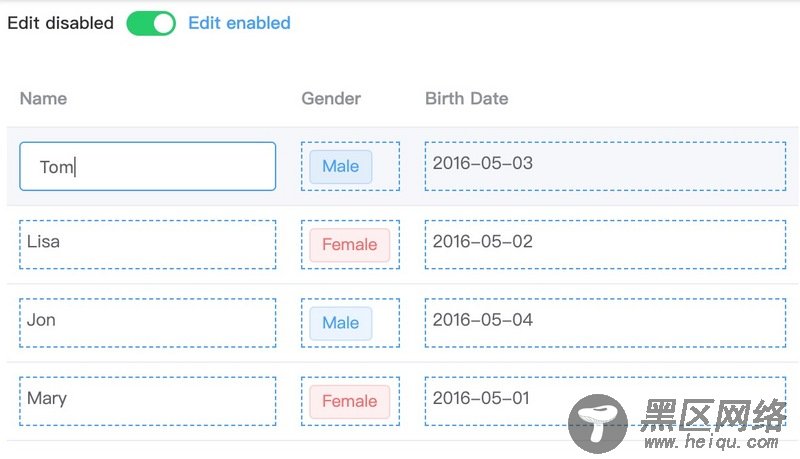Toggle the edit enabled switch
The height and width of the screenshot is (459, 800).
(151, 23)
